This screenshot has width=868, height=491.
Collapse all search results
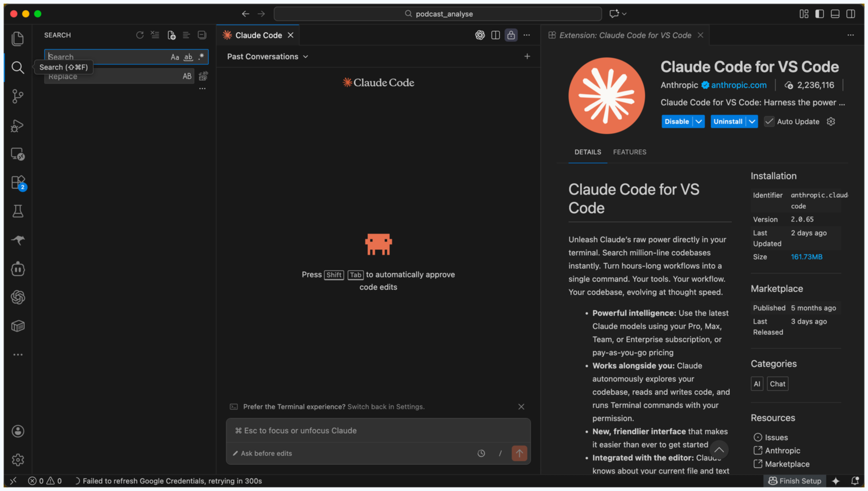pyautogui.click(x=202, y=35)
